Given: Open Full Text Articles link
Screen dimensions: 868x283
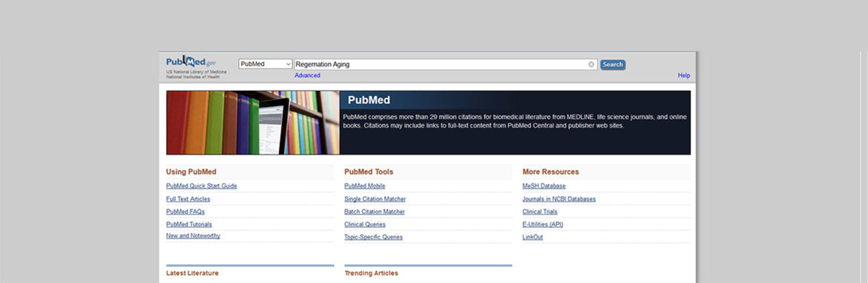Looking at the screenshot, I should tap(188, 199).
